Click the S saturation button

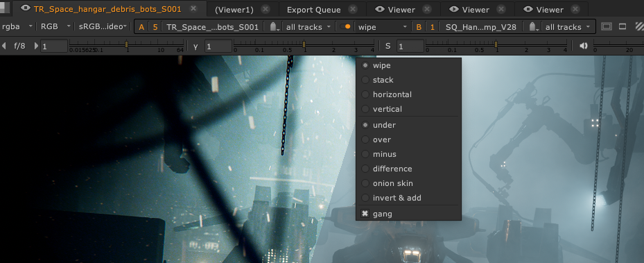tap(388, 46)
